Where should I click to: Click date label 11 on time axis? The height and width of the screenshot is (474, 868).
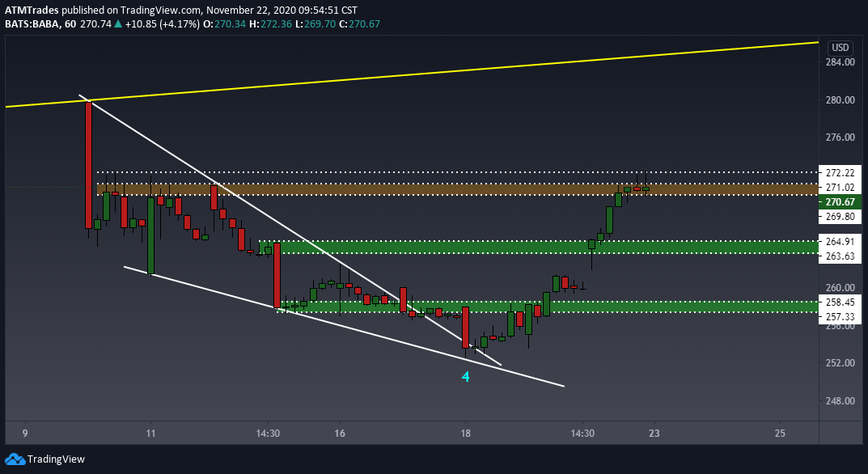pos(150,434)
